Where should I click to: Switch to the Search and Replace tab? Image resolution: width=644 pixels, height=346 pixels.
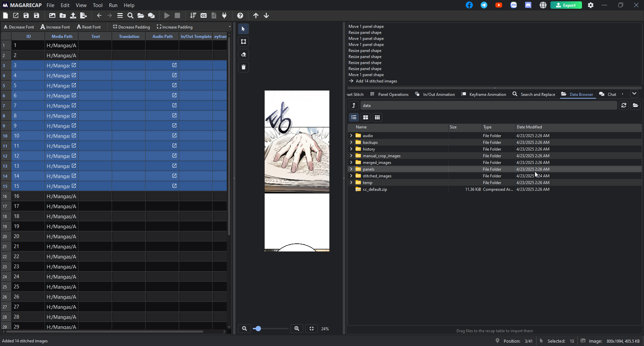(534, 94)
